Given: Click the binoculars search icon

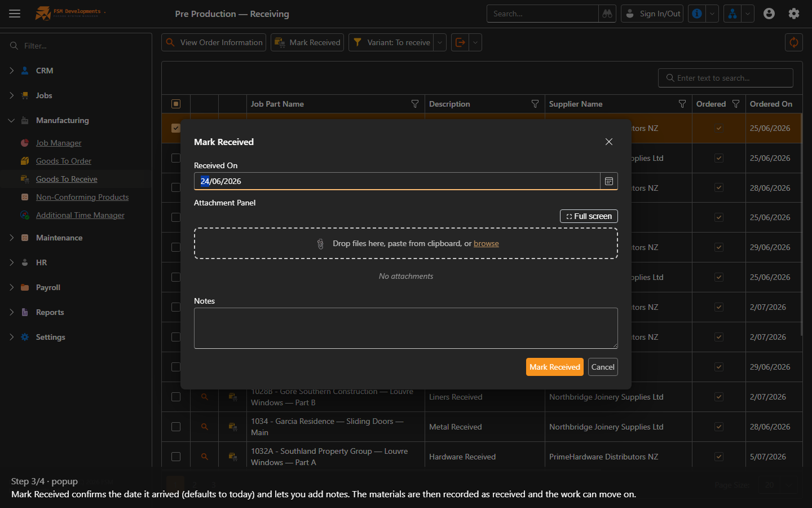Looking at the screenshot, I should point(607,14).
